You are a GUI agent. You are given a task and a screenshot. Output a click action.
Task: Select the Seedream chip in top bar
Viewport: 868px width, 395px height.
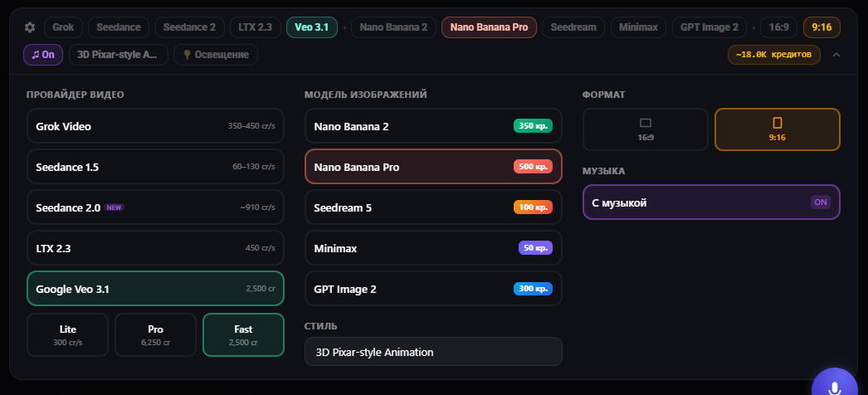(x=573, y=27)
